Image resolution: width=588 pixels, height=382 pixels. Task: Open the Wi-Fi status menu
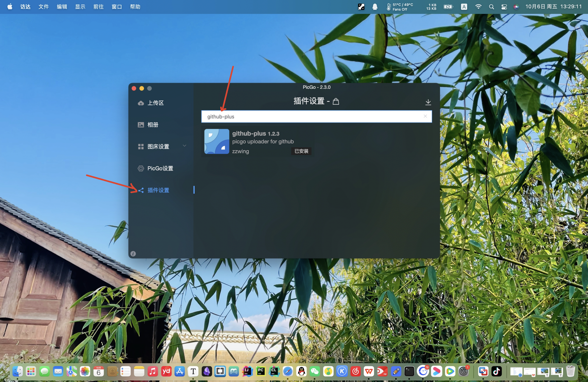tap(478, 7)
